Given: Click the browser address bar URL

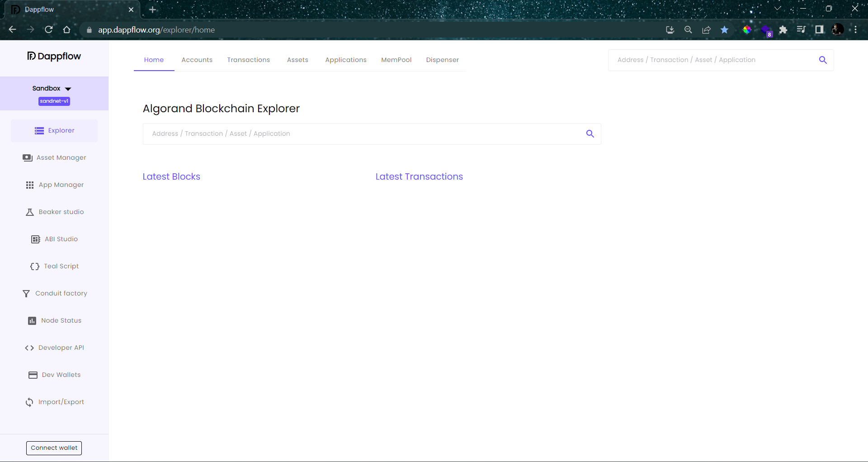Looking at the screenshot, I should [x=156, y=30].
